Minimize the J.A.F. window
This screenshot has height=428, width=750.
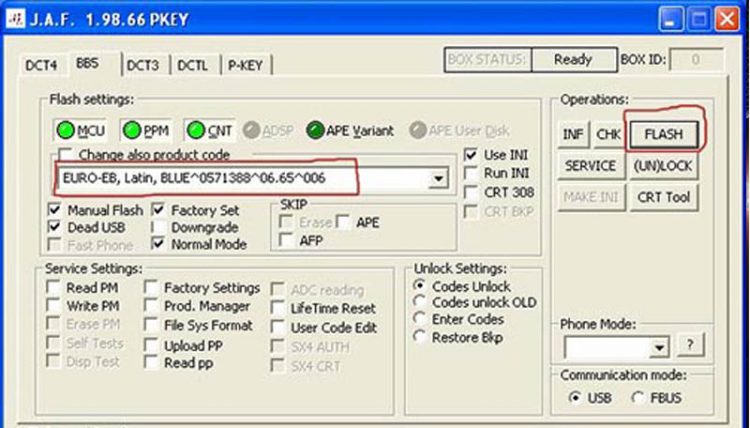point(671,20)
